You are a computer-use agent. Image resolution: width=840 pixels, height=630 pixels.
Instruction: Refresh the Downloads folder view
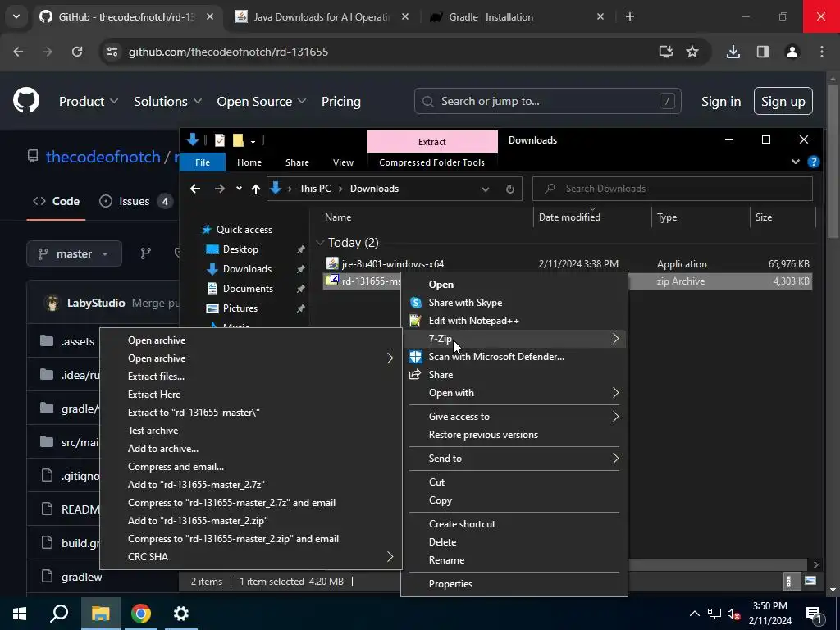pyautogui.click(x=510, y=189)
